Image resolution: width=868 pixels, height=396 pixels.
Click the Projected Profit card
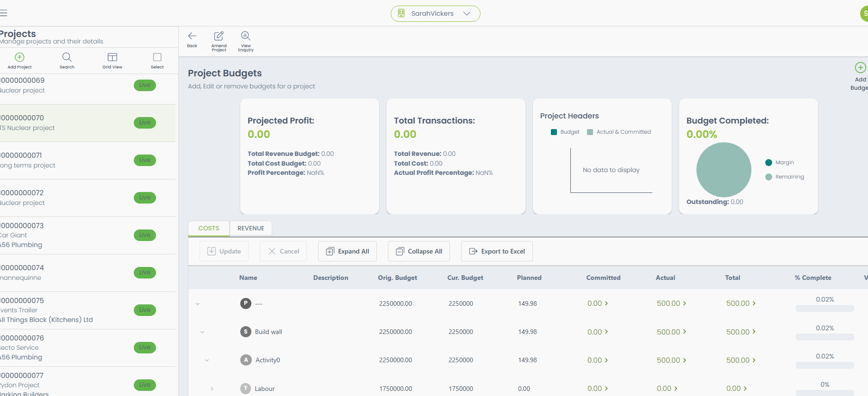[310, 156]
